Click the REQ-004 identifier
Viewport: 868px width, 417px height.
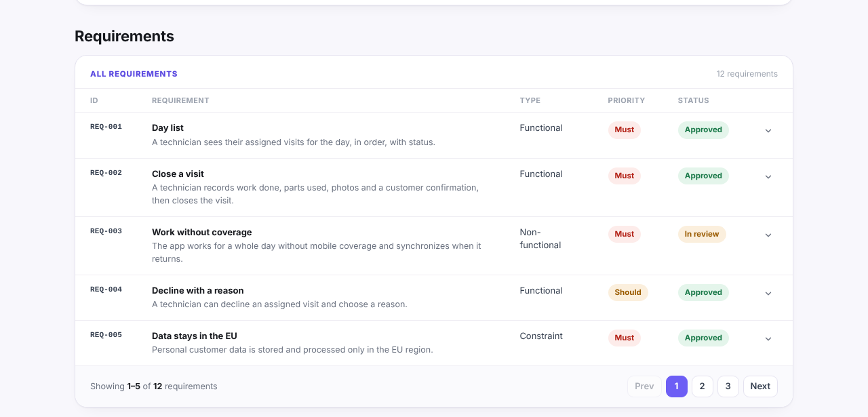tap(106, 290)
